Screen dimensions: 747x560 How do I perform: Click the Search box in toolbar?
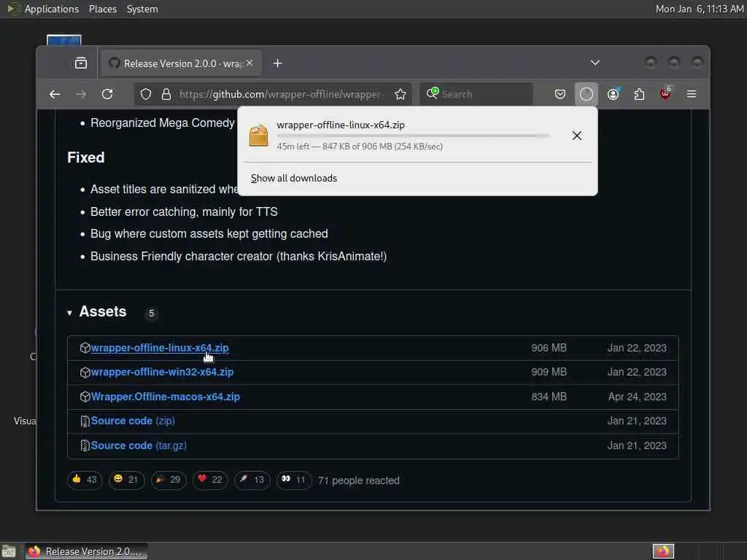click(476, 94)
